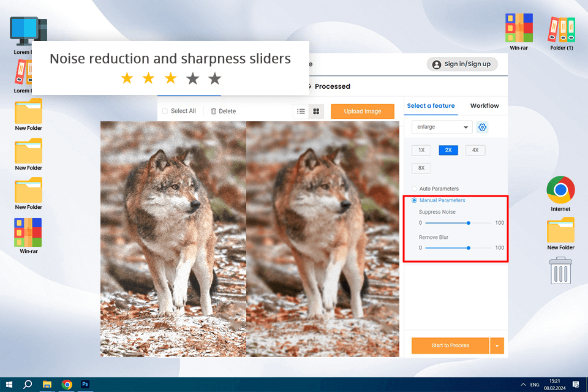Image resolution: width=588 pixels, height=392 pixels.
Task: Open Windows Start menu
Action: coord(9,385)
